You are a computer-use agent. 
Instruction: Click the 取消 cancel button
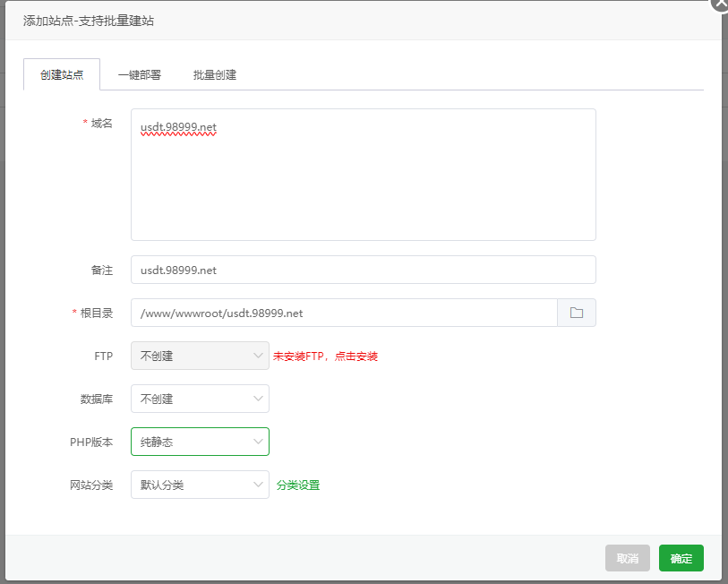(x=627, y=558)
